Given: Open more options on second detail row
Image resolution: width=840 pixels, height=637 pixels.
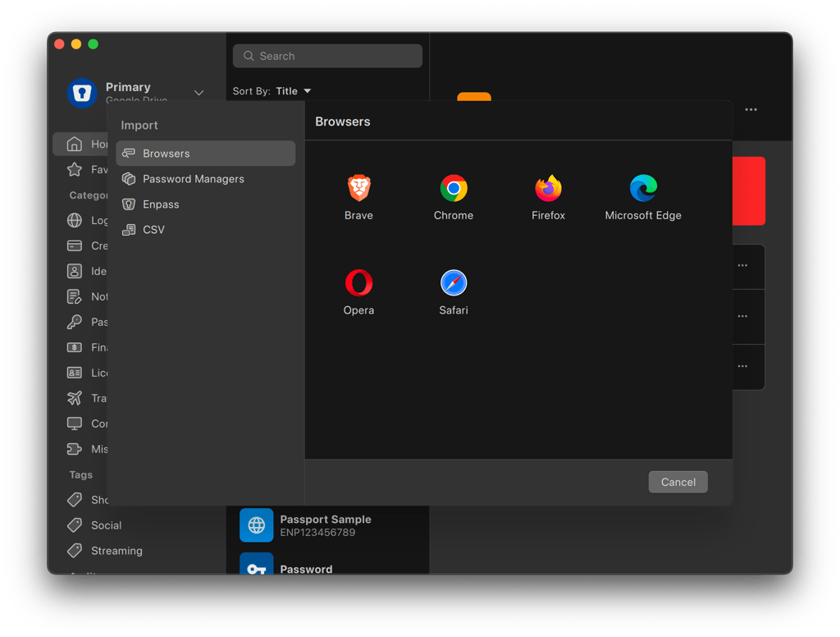Looking at the screenshot, I should point(742,316).
